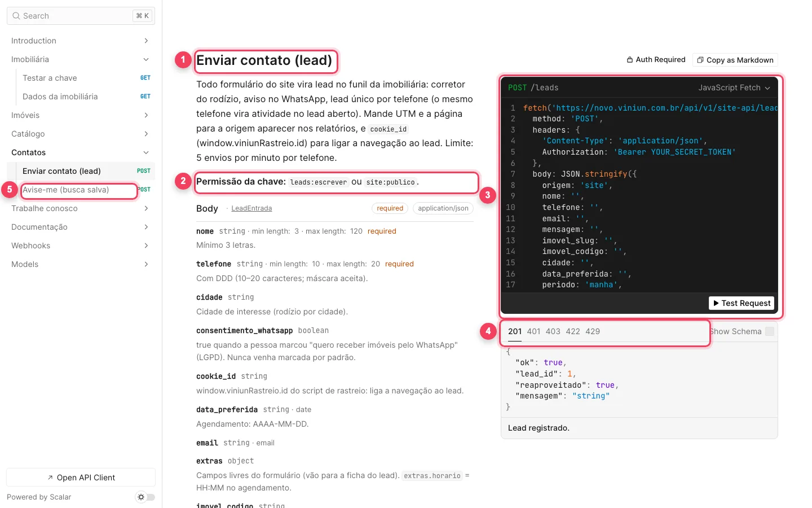The image size is (812, 508).
Task: Click the play icon in Test Request
Action: click(x=716, y=303)
